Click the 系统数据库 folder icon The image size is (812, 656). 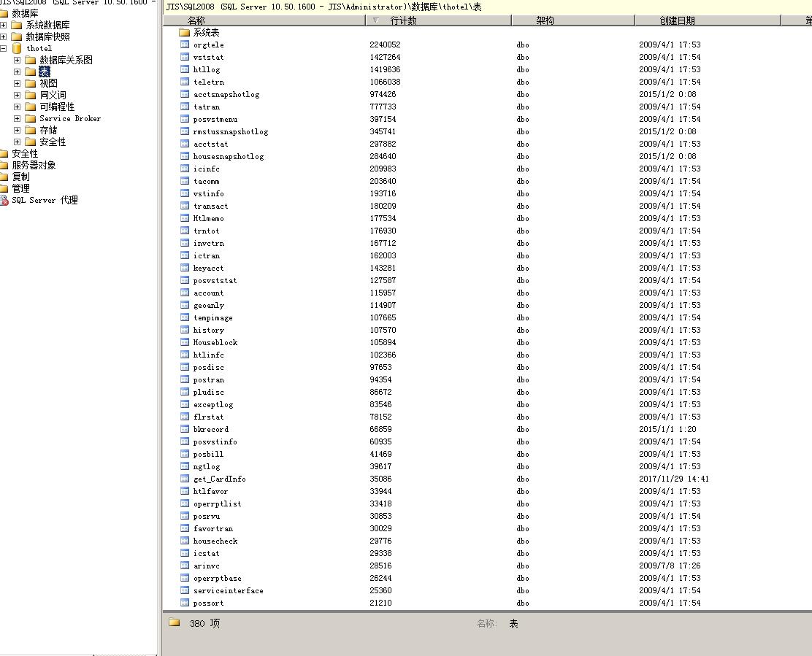(17, 25)
